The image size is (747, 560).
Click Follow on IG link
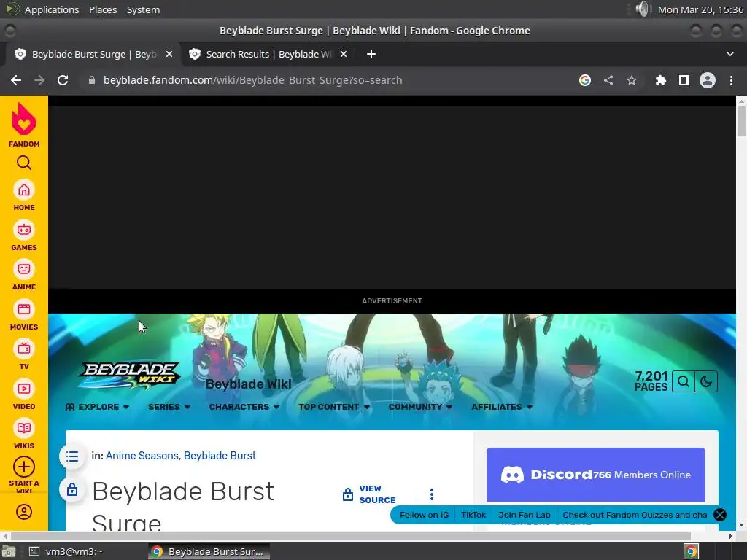tap(424, 515)
